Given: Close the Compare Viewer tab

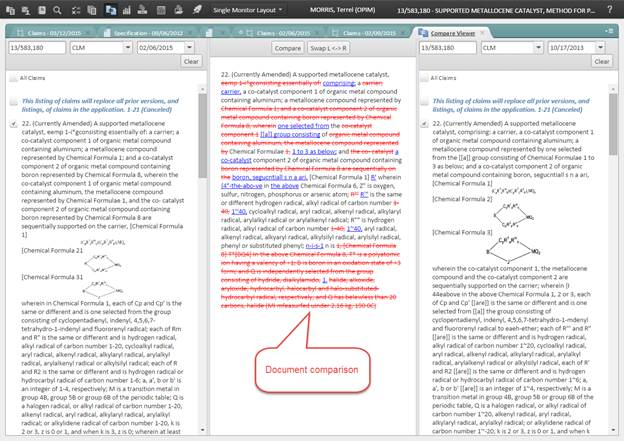Looking at the screenshot, I should click(x=482, y=33).
